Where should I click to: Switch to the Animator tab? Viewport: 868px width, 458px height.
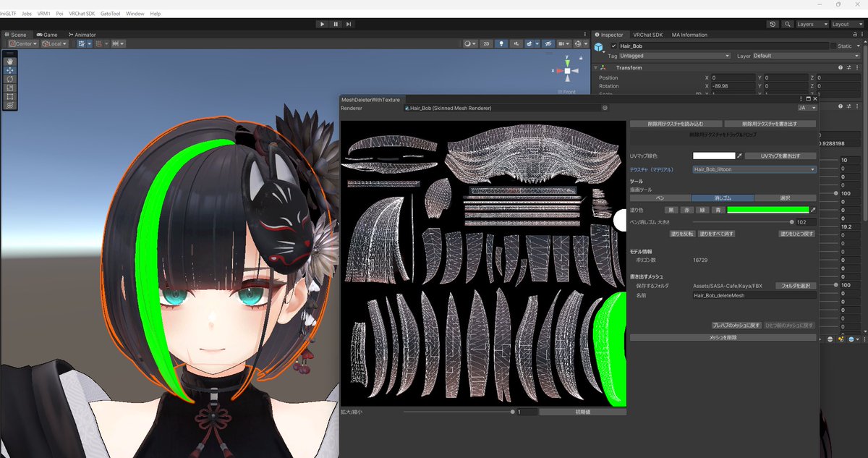coord(82,35)
